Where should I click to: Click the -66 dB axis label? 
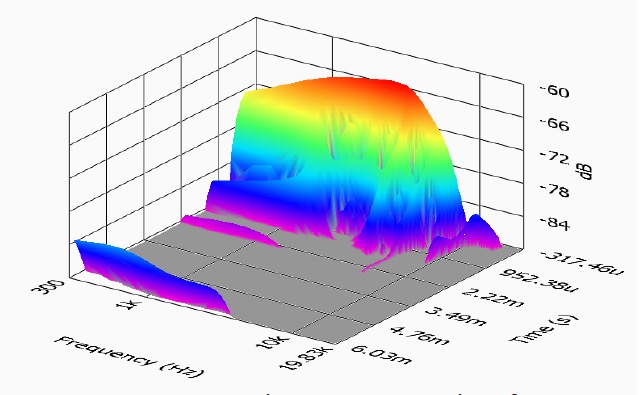[554, 124]
